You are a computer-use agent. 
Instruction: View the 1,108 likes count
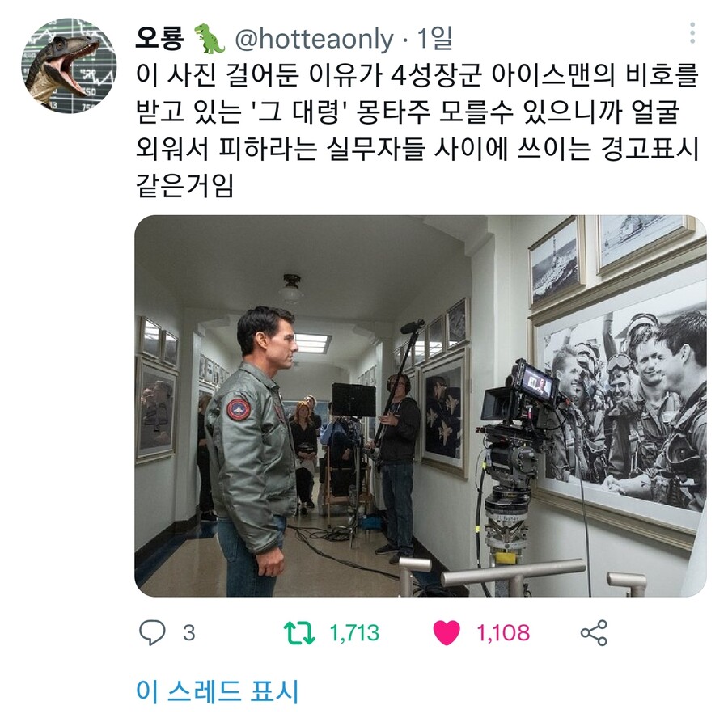(503, 633)
